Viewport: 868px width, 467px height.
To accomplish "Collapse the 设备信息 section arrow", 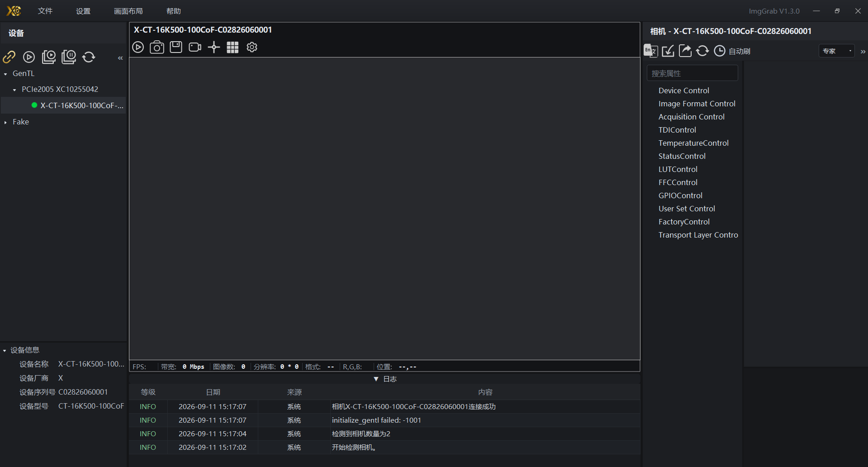I will 5,350.
